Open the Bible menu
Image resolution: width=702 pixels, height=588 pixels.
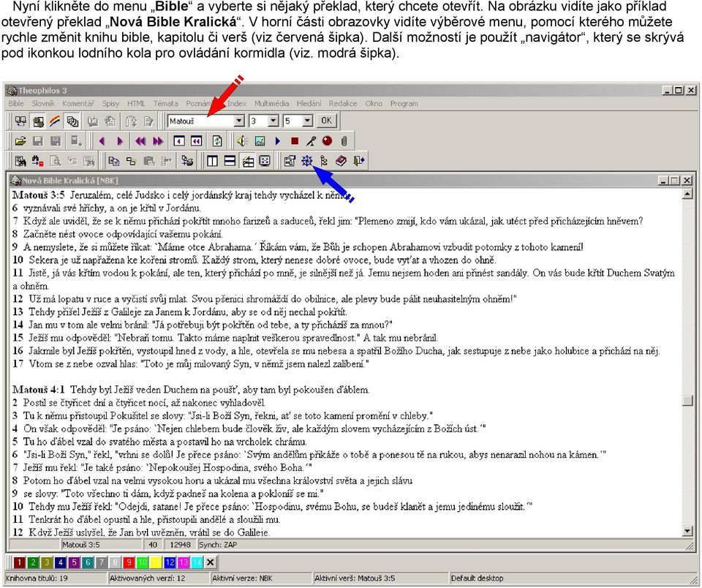point(16,103)
